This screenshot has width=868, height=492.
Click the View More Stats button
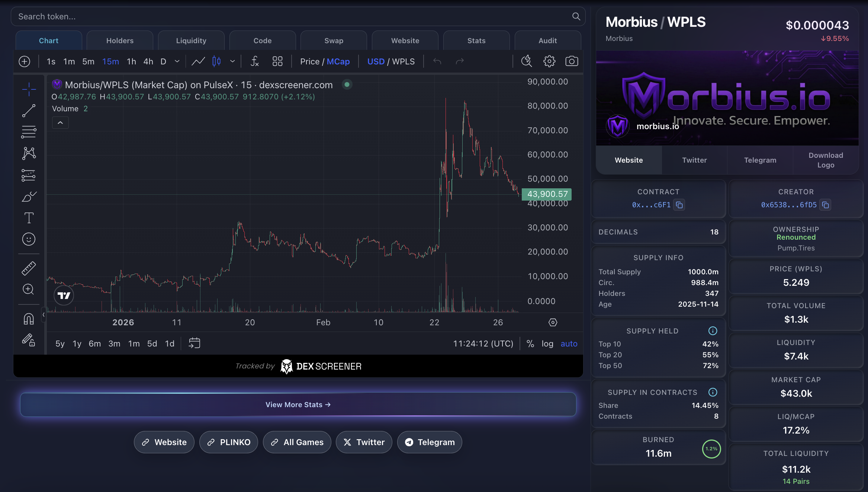tap(298, 405)
